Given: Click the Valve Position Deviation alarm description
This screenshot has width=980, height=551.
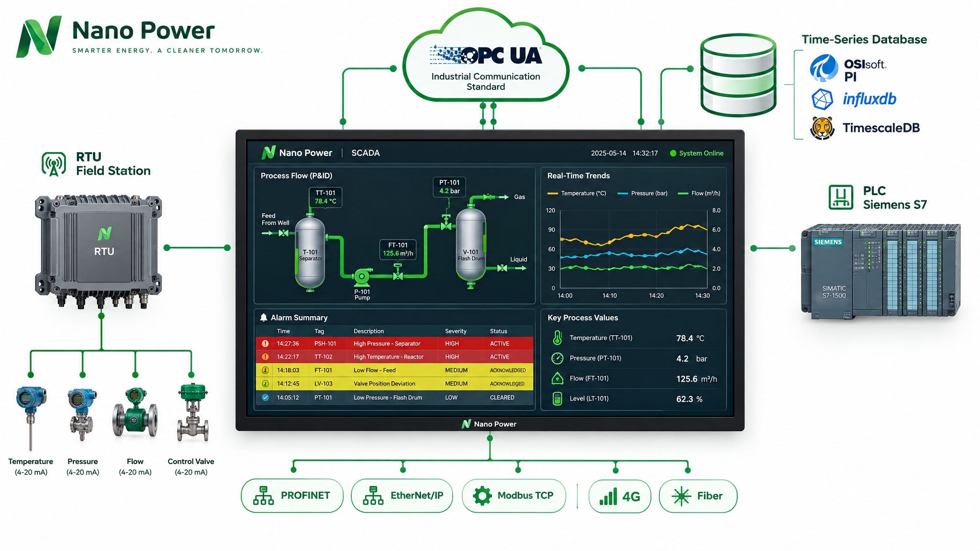Looking at the screenshot, I should pyautogui.click(x=384, y=384).
